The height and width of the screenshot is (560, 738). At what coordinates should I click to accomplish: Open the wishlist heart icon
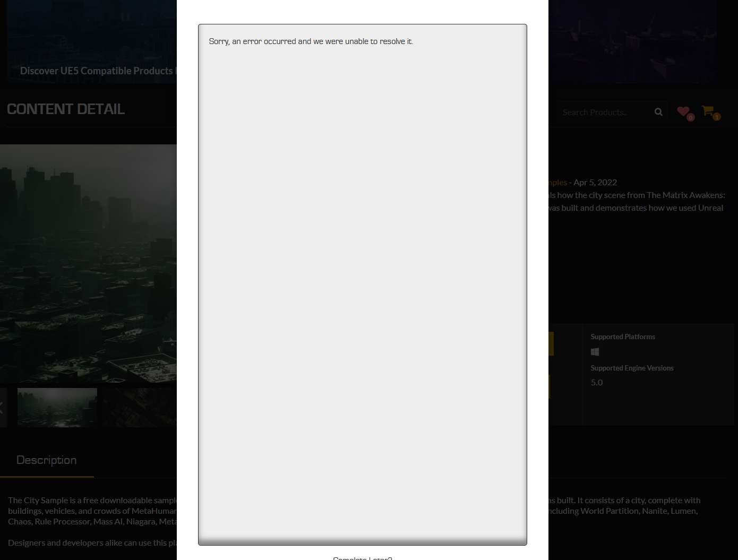[x=683, y=111]
